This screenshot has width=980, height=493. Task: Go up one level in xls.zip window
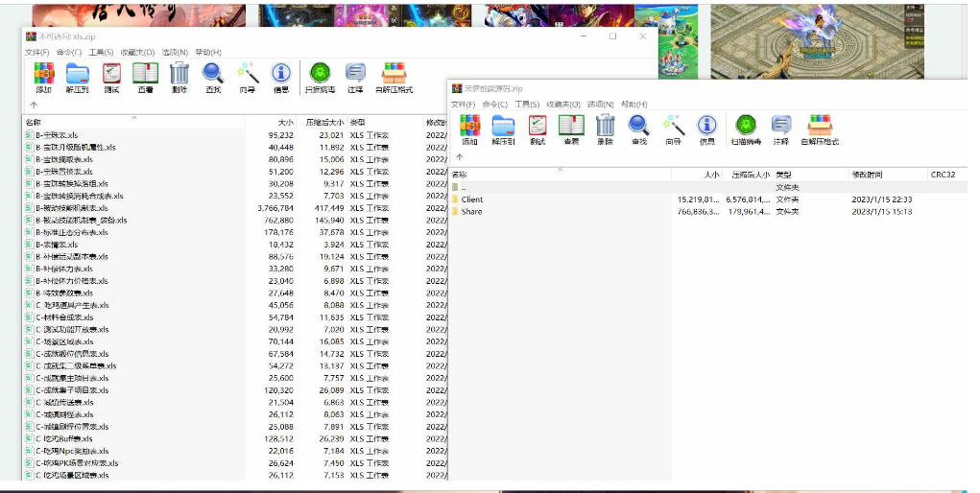(x=34, y=105)
